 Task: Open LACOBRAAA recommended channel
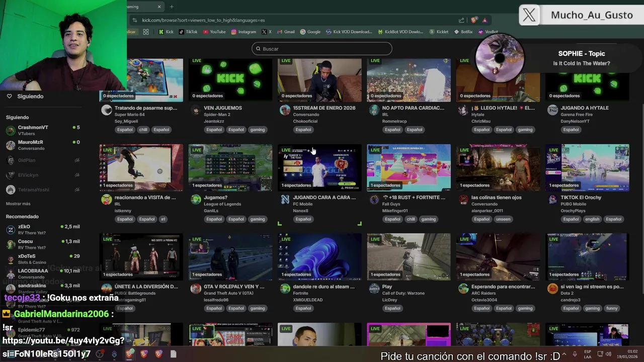click(42, 274)
